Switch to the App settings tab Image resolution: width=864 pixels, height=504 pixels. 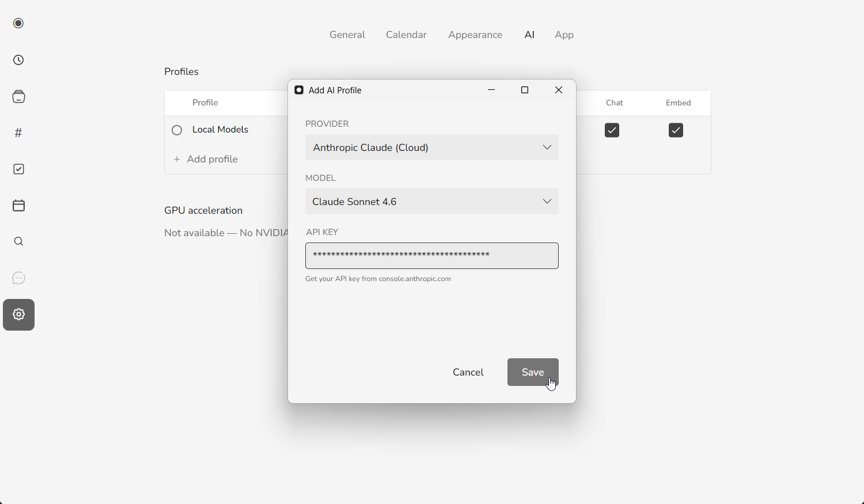point(564,35)
